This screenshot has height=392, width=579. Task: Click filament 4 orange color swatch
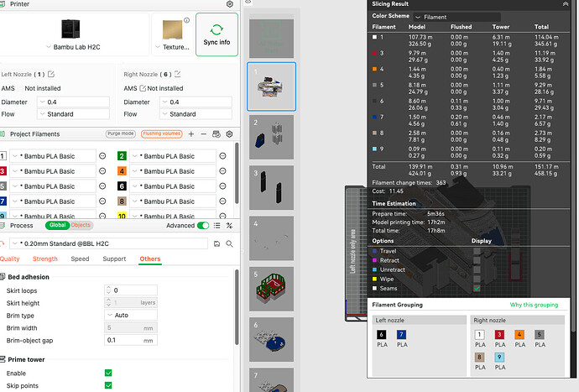click(x=122, y=171)
